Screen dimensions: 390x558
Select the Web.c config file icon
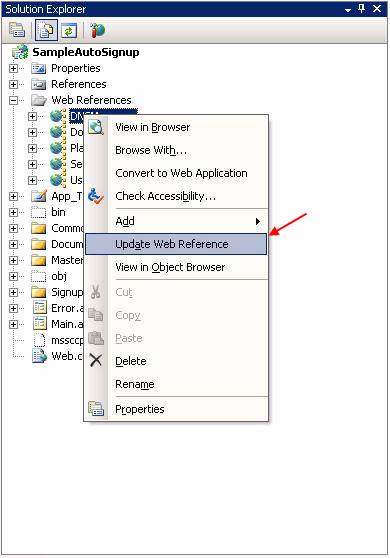click(39, 356)
